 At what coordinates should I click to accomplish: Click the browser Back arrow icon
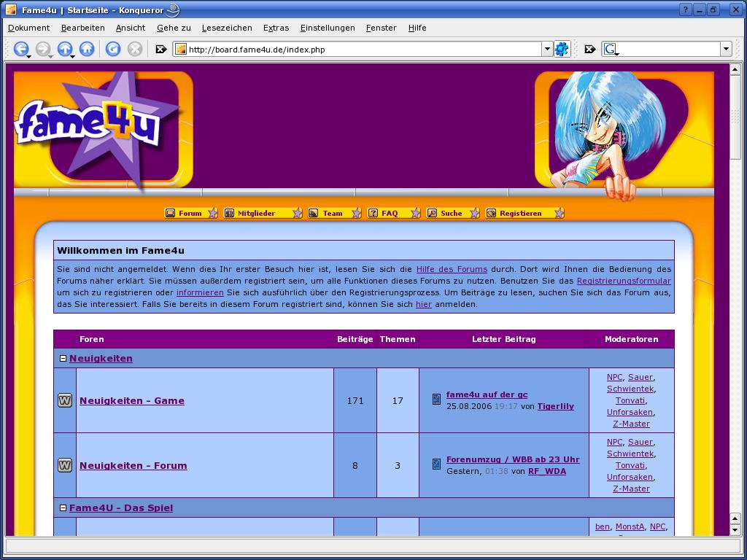[20, 49]
